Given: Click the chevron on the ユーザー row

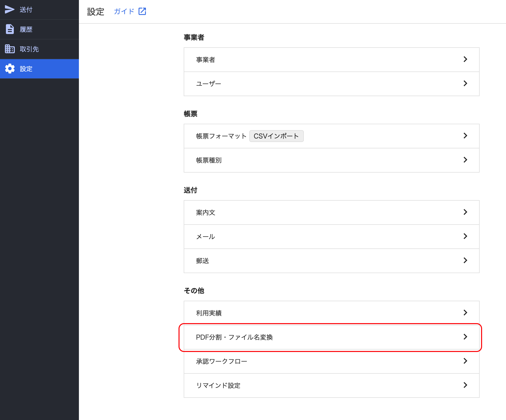Looking at the screenshot, I should click(465, 84).
